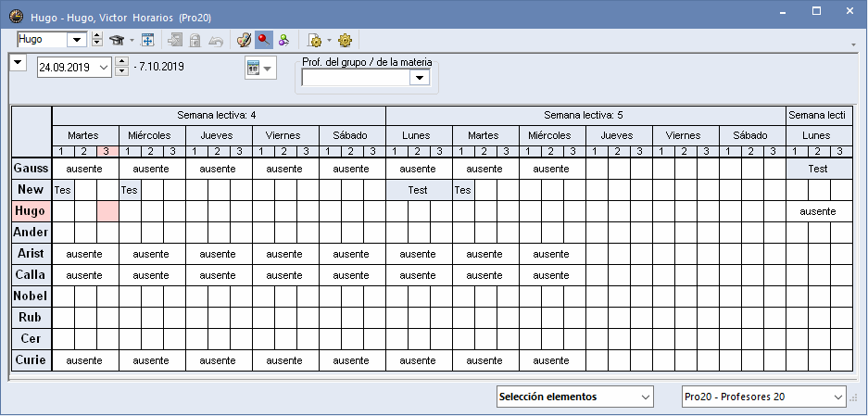The height and width of the screenshot is (416, 868).
Task: Click Arist's ausente under week 5 Miércoles
Action: pos(552,254)
